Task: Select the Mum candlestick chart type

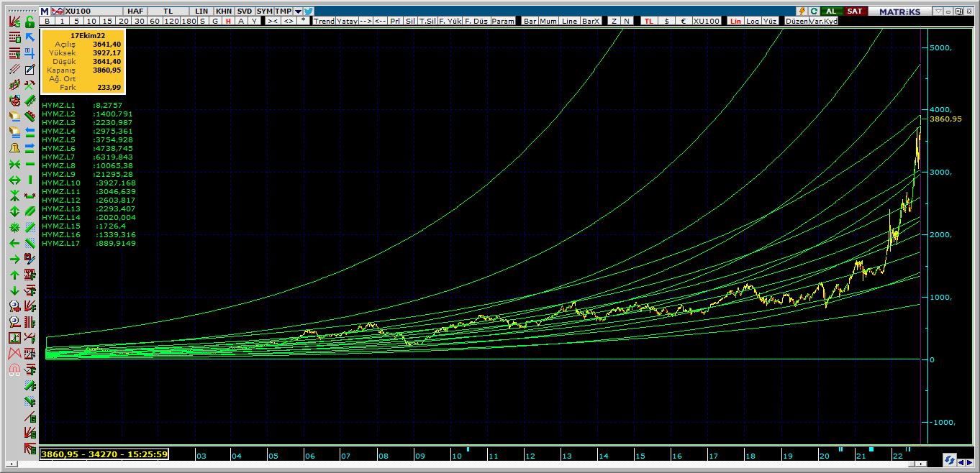Action: pyautogui.click(x=548, y=22)
